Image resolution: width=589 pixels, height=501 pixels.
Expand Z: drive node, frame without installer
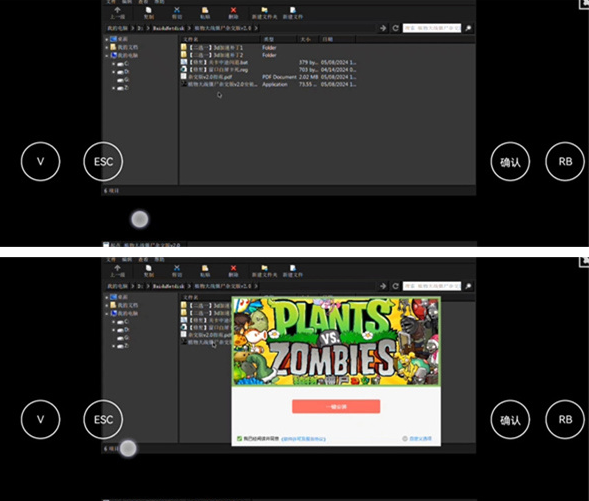coord(113,88)
